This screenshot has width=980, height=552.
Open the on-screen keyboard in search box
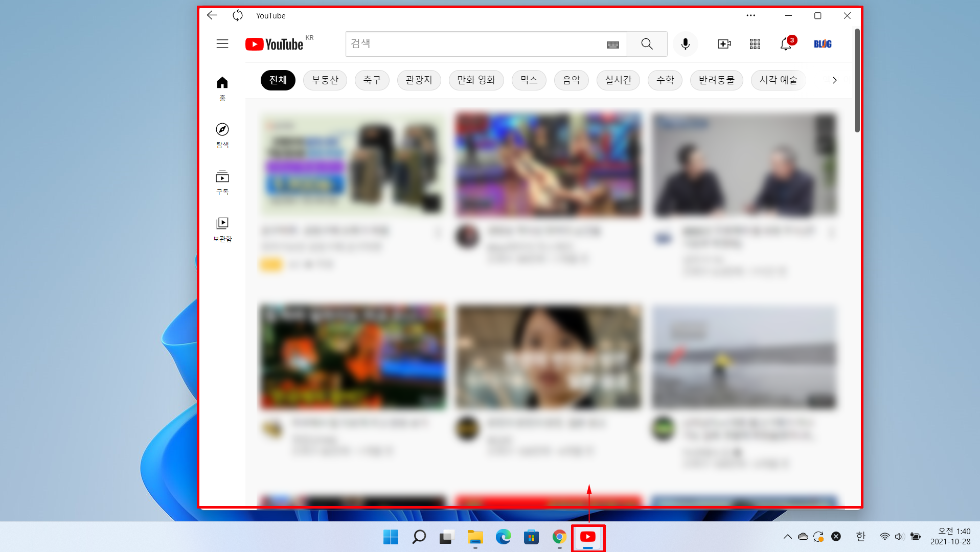(613, 44)
